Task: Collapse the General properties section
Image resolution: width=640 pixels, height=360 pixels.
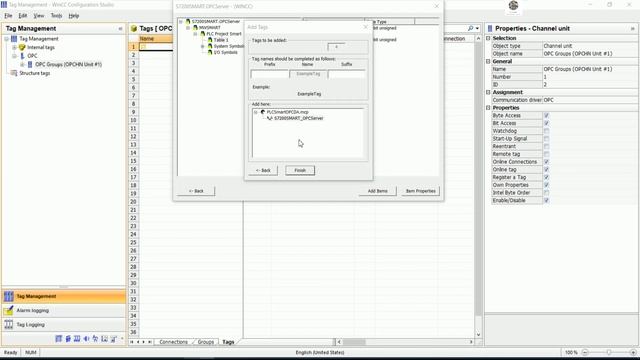Action: [x=488, y=61]
